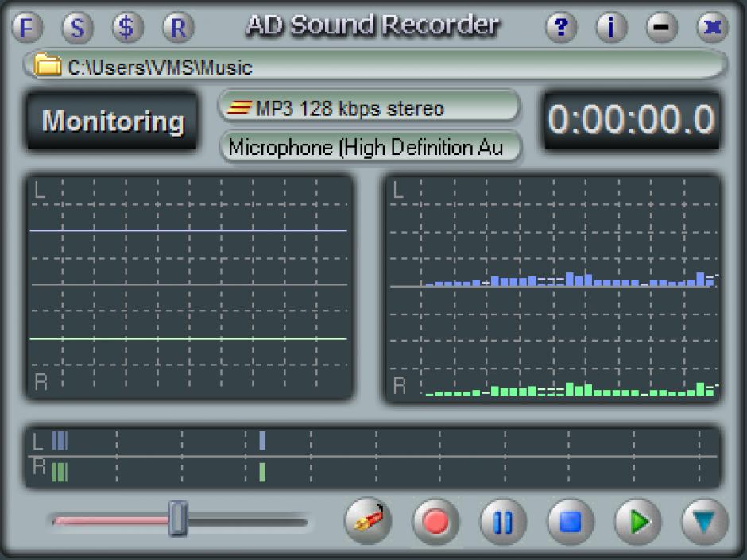
Task: Start recording with the red record button
Action: (435, 521)
